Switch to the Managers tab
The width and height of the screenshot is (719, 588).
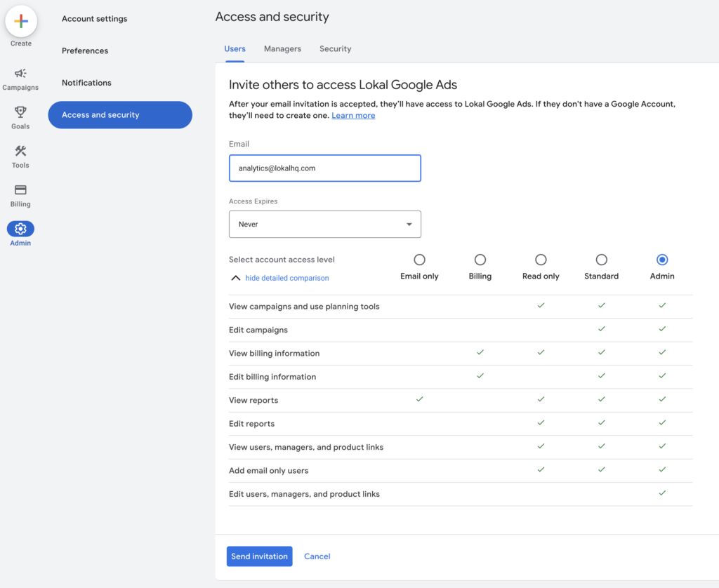[x=282, y=48]
